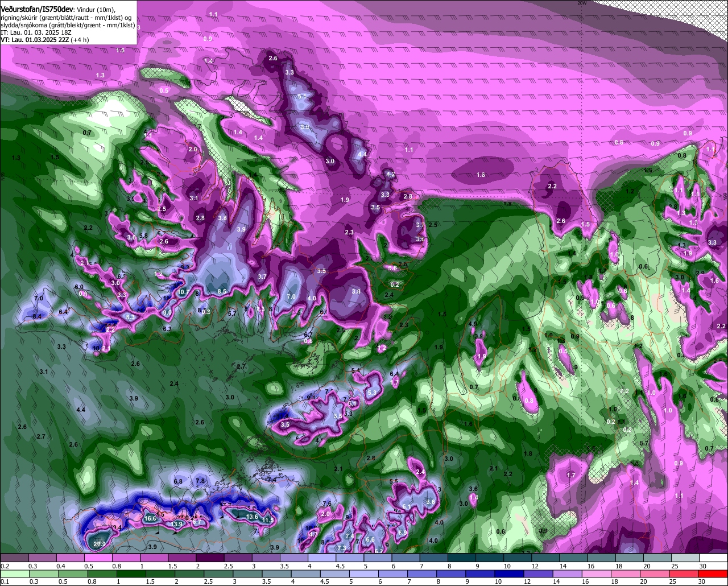Click the 8.5 value on the map

tap(222, 291)
